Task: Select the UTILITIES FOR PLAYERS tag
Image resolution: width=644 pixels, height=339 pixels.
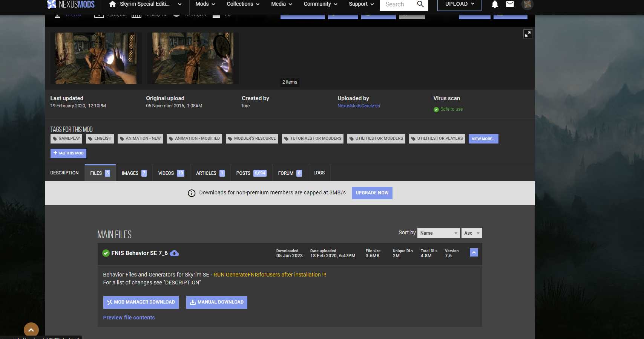Action: click(x=437, y=139)
